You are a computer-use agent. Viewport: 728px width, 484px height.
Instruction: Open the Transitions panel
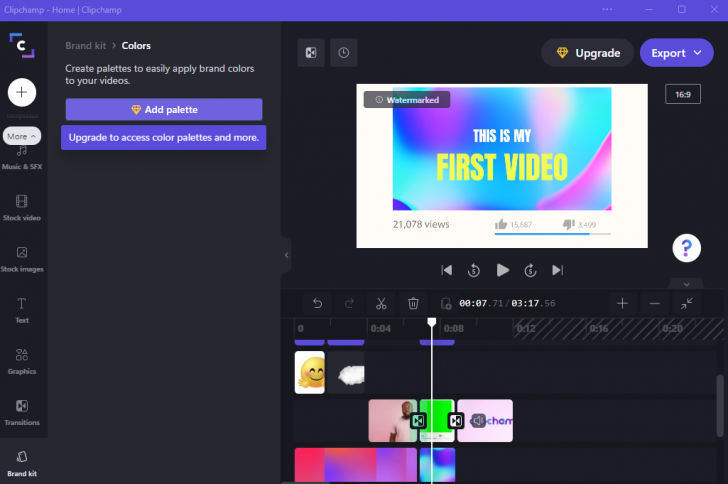(22, 412)
